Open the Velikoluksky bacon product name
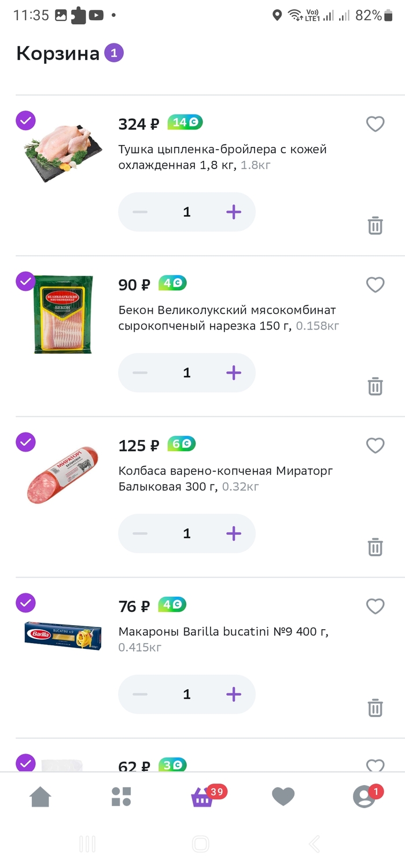Image resolution: width=405 pixels, height=868 pixels. click(x=228, y=318)
